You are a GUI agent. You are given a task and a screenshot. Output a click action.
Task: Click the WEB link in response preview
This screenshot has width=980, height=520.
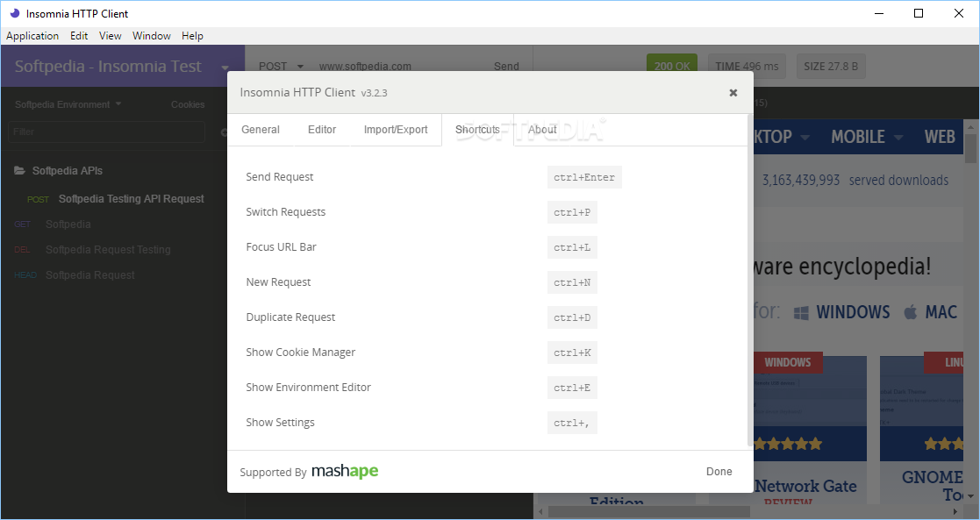point(940,137)
